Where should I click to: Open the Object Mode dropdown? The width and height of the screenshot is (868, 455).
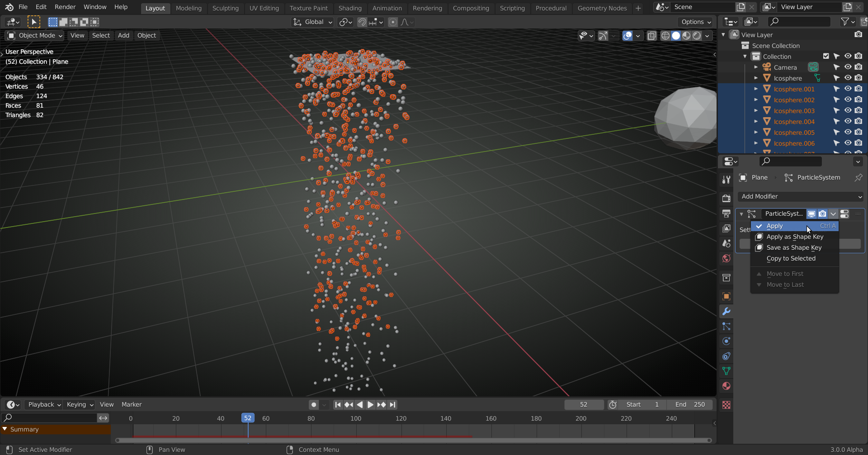point(35,36)
